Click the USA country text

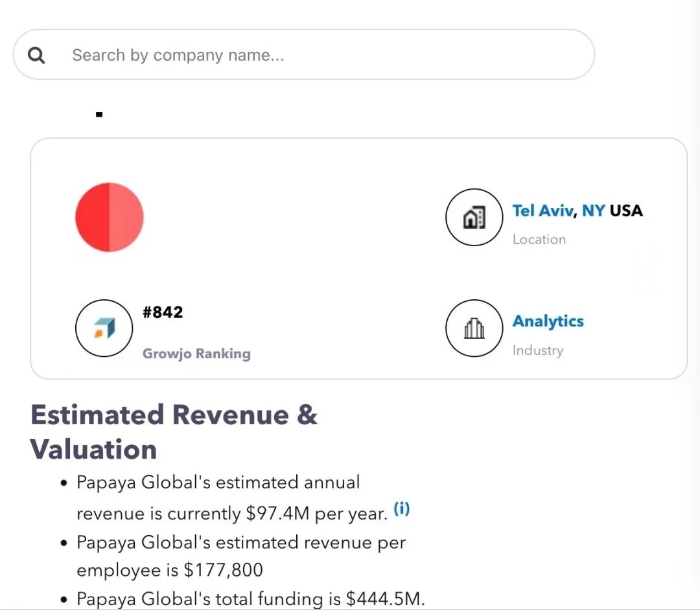[x=626, y=211]
